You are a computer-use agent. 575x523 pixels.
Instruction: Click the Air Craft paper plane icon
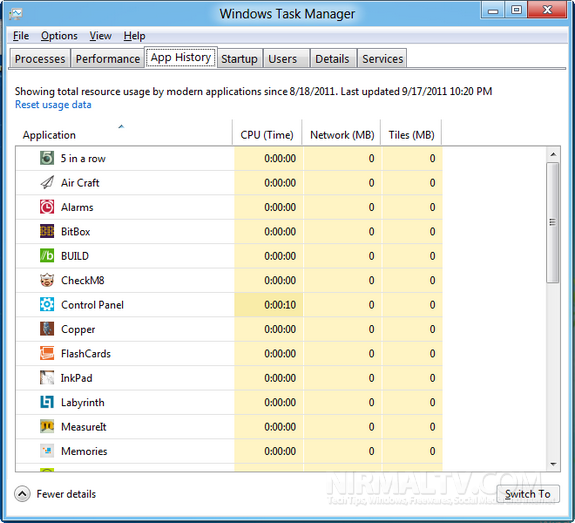[x=47, y=182]
